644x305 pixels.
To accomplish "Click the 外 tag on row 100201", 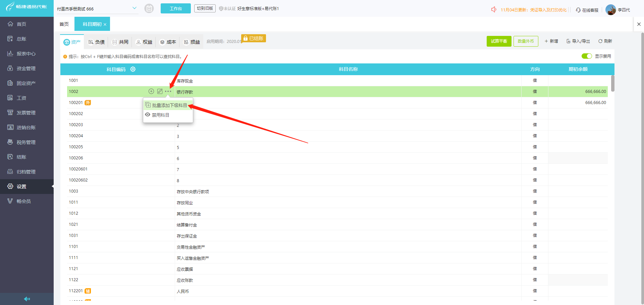I will pos(88,103).
